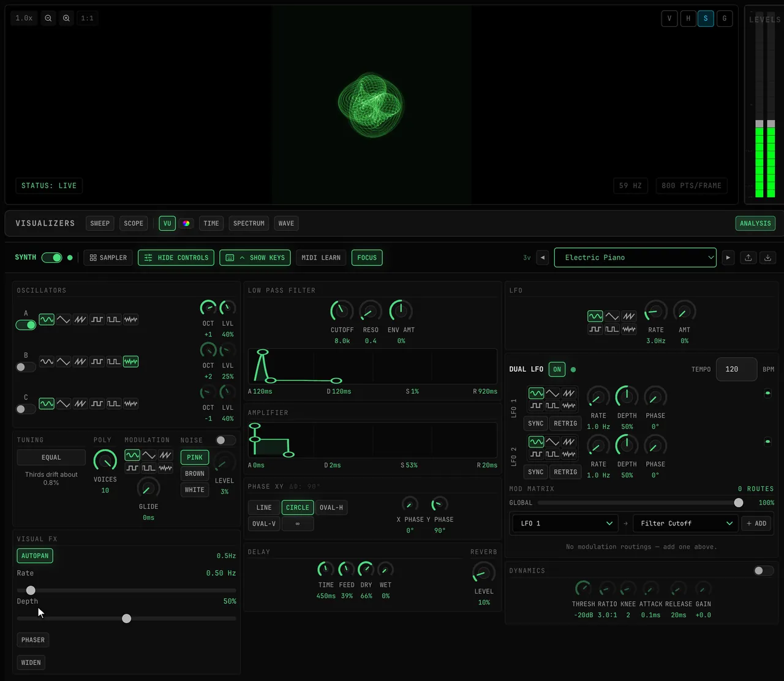Turn on the Noise toggle
Viewport: 784px width, 681px height.
point(226,440)
